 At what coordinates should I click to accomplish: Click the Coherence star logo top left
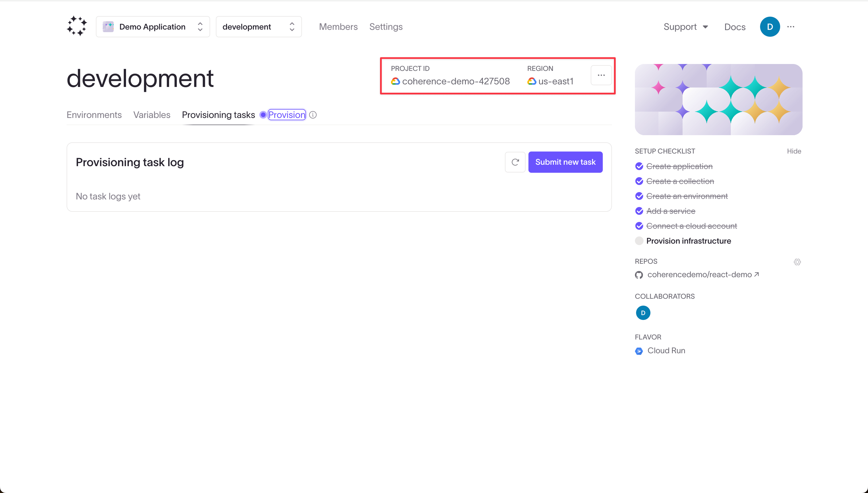click(x=77, y=26)
